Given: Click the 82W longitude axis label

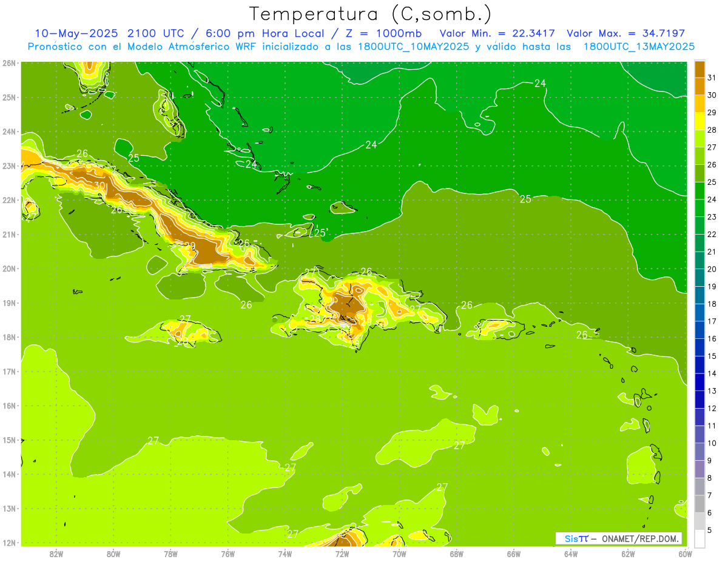Looking at the screenshot, I should point(56,554).
